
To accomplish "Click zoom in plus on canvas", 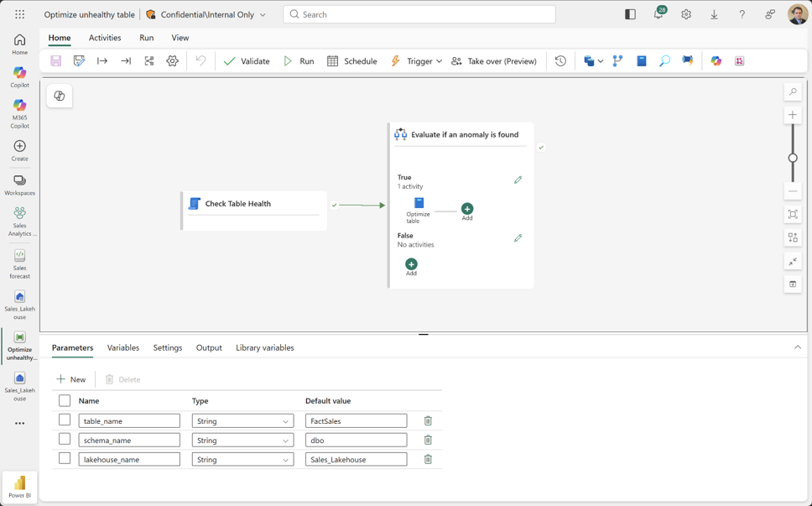I will point(793,115).
